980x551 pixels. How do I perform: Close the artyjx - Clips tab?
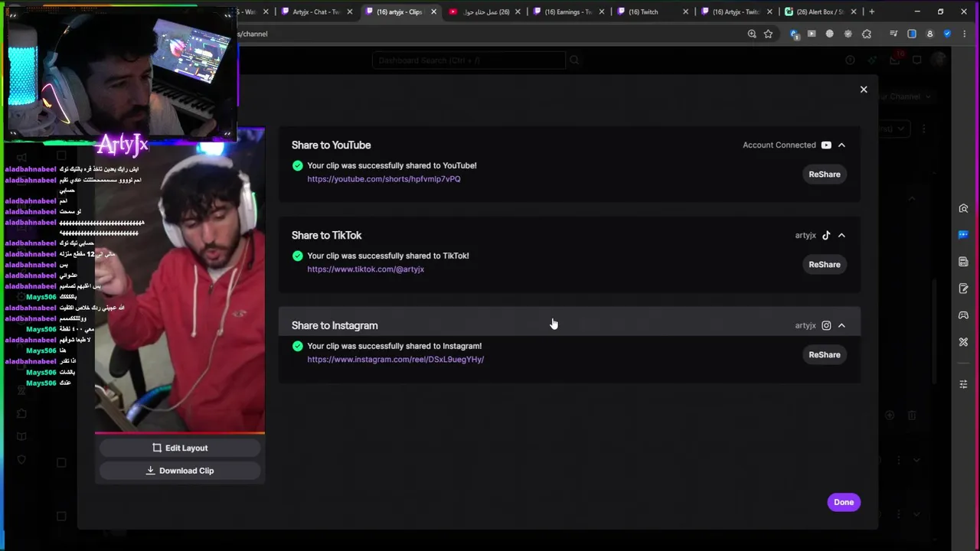pyautogui.click(x=433, y=11)
